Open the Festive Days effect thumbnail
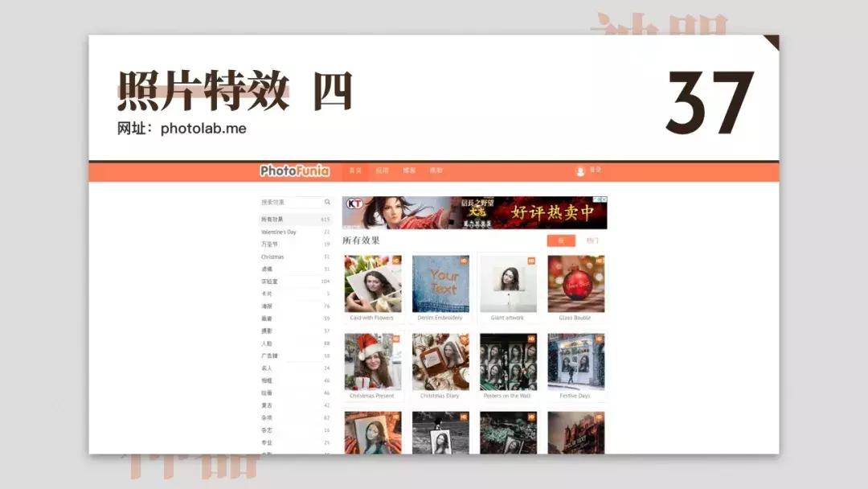 575,362
